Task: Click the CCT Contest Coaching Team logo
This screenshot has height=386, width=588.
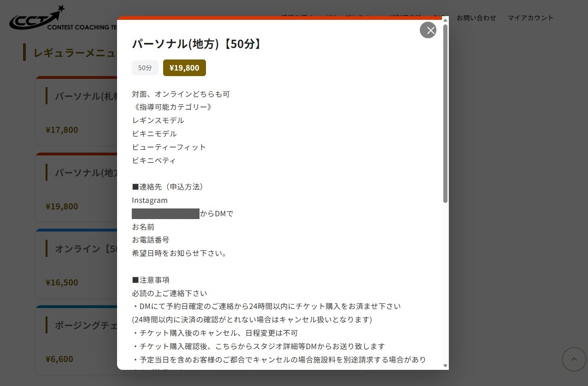Action: click(x=63, y=18)
